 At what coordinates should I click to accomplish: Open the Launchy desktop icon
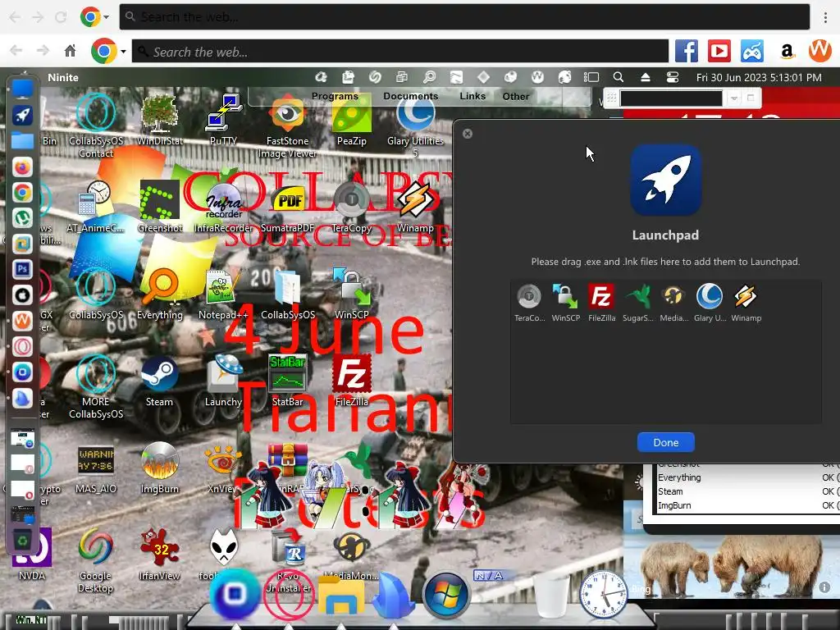[223, 381]
